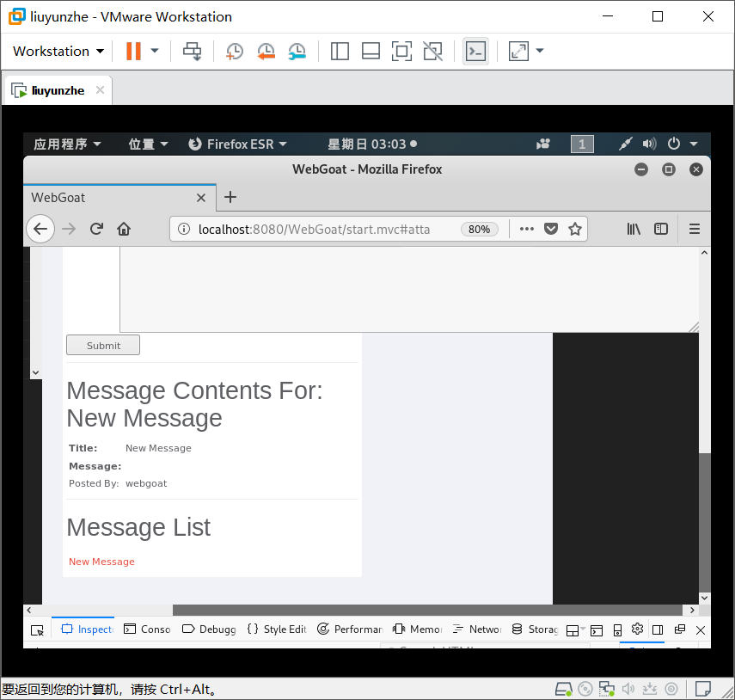Go back in Firefox
The width and height of the screenshot is (735, 700).
[x=40, y=229]
